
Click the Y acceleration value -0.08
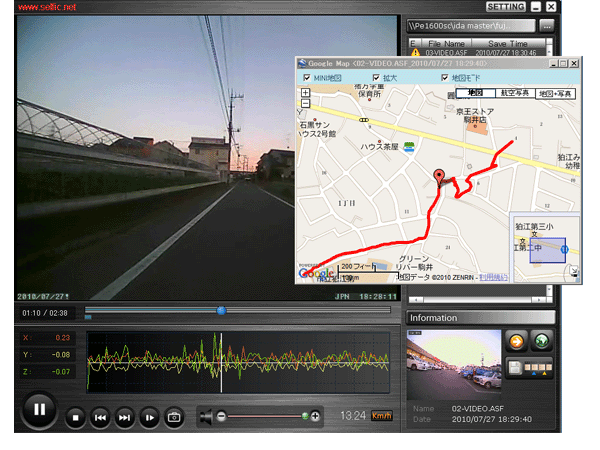(x=61, y=355)
